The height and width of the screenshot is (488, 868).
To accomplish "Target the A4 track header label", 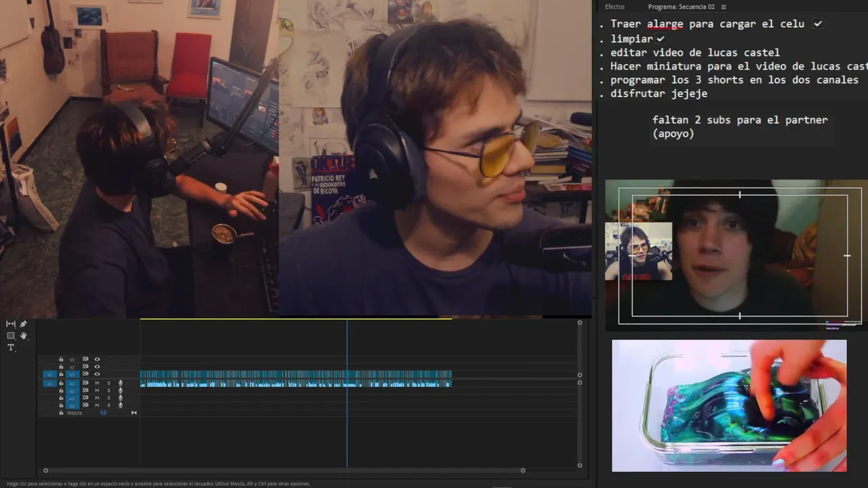I will tap(72, 406).
